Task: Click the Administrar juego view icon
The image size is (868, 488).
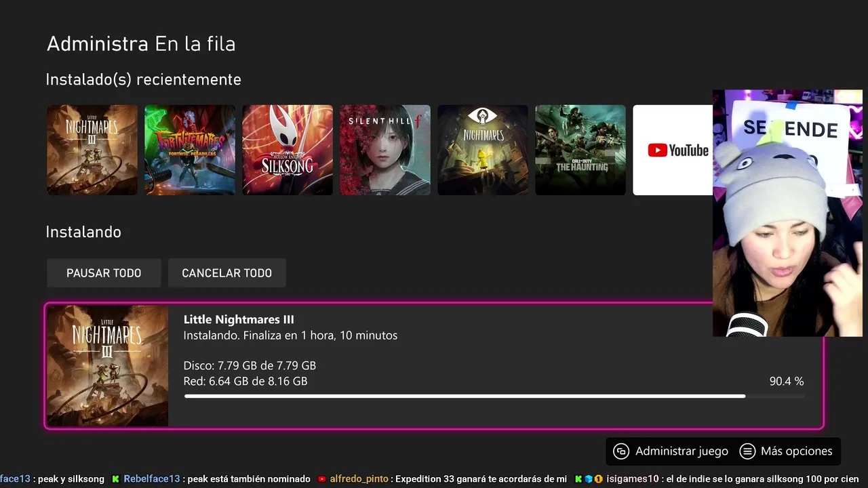Action: pos(621,451)
